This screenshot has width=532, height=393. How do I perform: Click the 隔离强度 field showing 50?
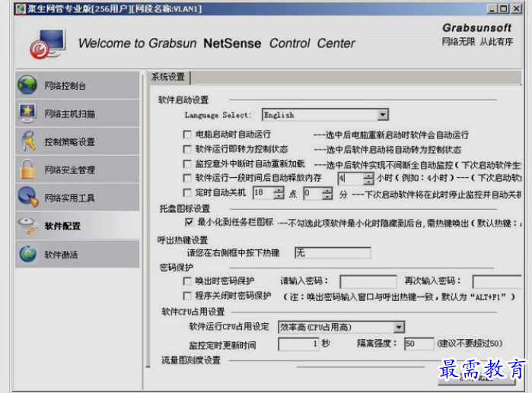[419, 344]
